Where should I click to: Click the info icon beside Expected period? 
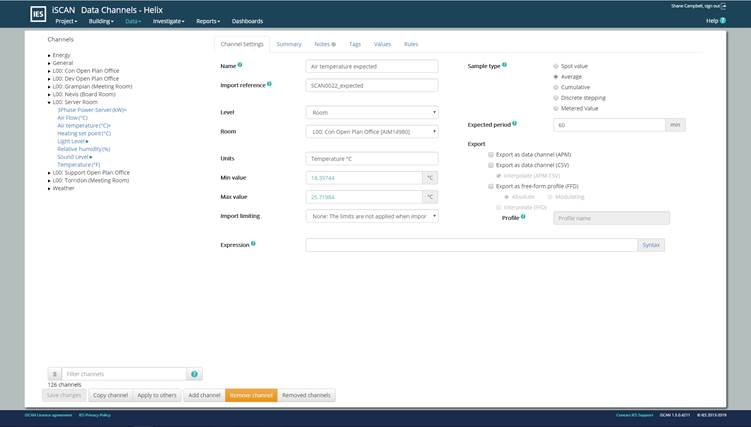(514, 123)
